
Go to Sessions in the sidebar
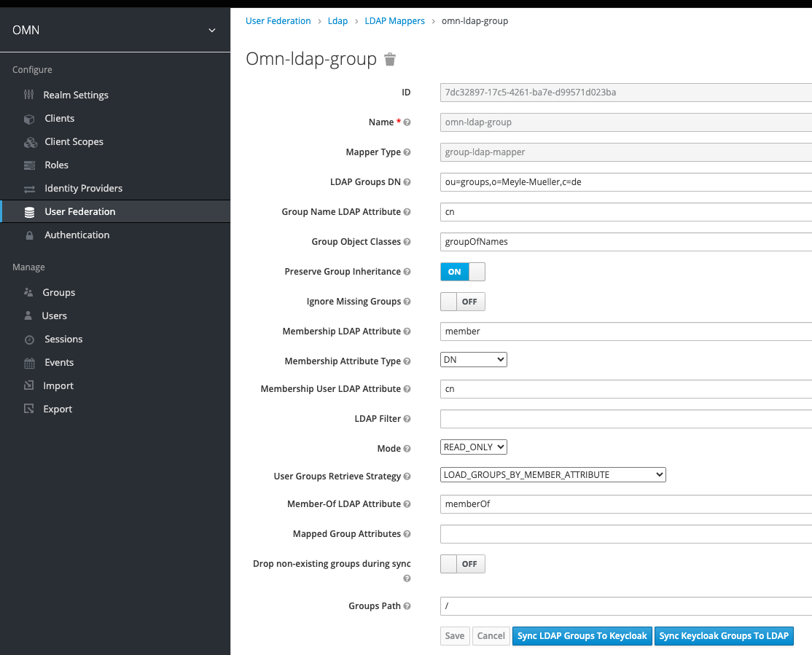tap(63, 339)
